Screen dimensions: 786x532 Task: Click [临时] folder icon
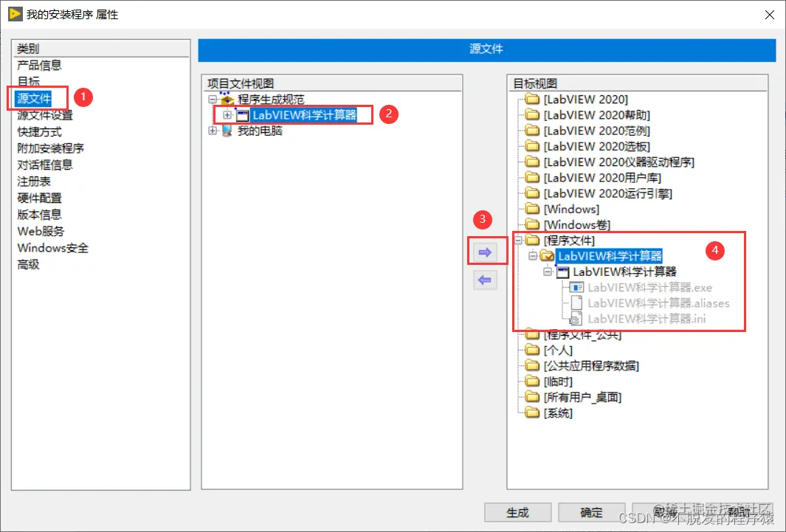(532, 381)
